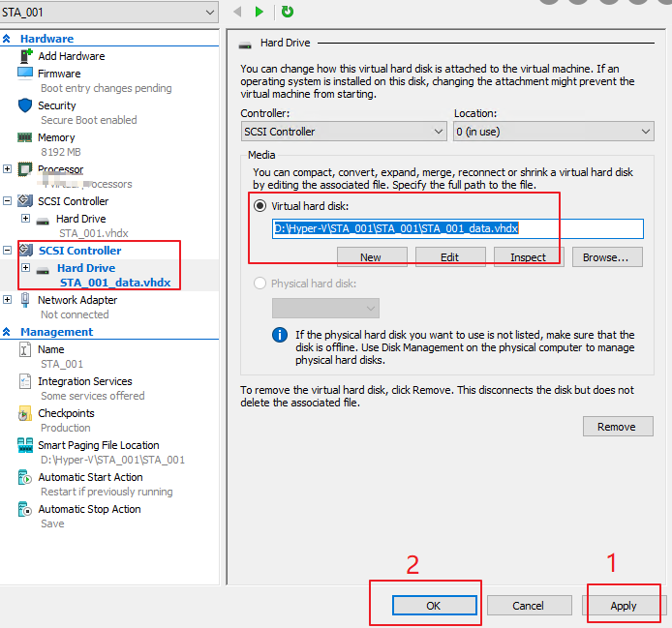Click the virtual hard disk path field
The width and height of the screenshot is (672, 628).
click(457, 229)
